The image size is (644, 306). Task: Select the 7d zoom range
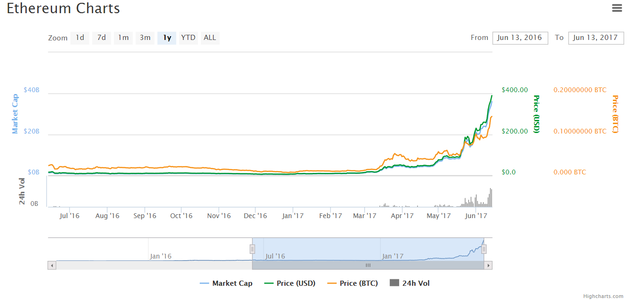coord(102,38)
